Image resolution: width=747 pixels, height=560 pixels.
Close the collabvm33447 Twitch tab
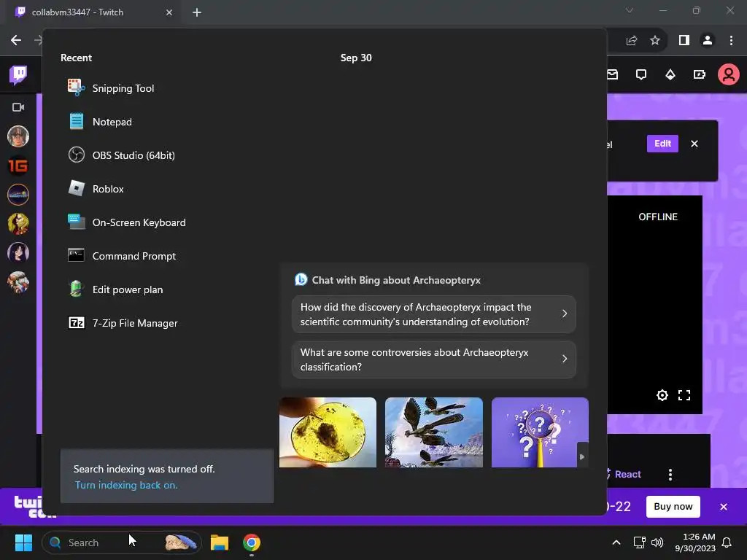pos(169,12)
